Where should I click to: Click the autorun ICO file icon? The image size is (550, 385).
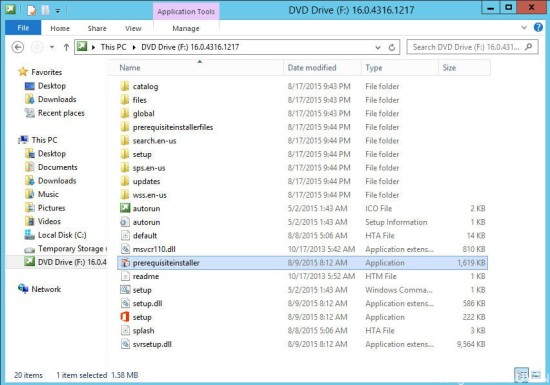click(x=125, y=208)
